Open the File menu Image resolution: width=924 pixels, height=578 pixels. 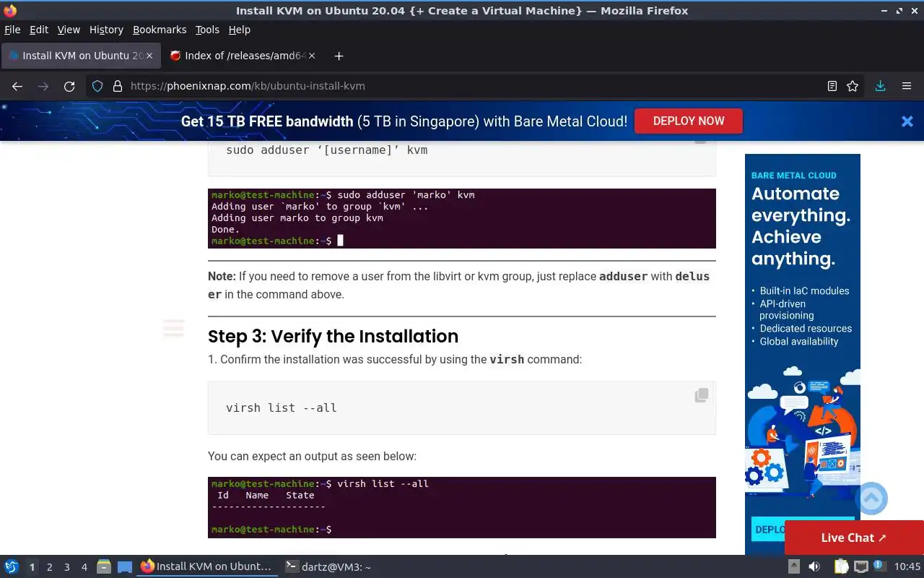(x=12, y=30)
